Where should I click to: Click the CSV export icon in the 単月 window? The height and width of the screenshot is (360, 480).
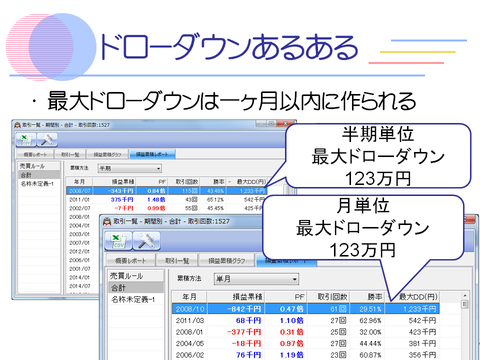coord(118,241)
